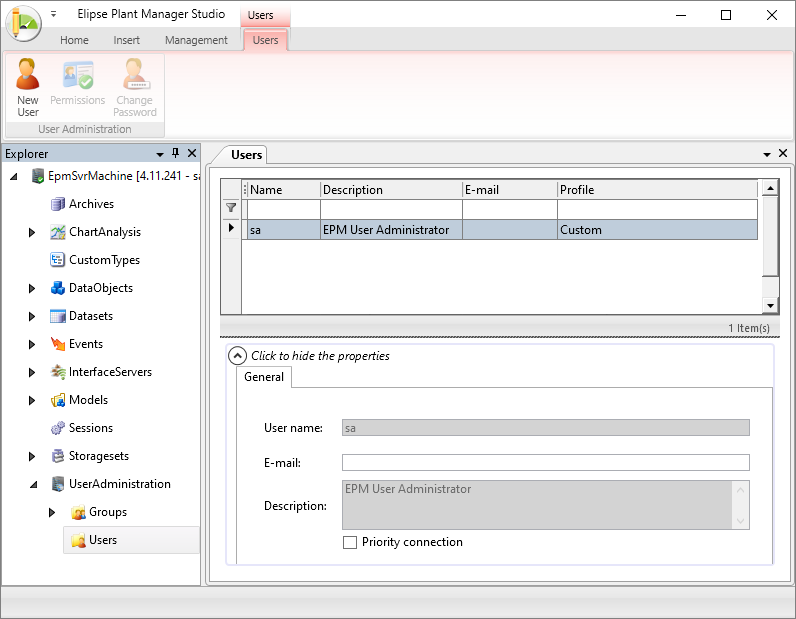
Task: Open the Home ribbon tab
Action: click(74, 40)
